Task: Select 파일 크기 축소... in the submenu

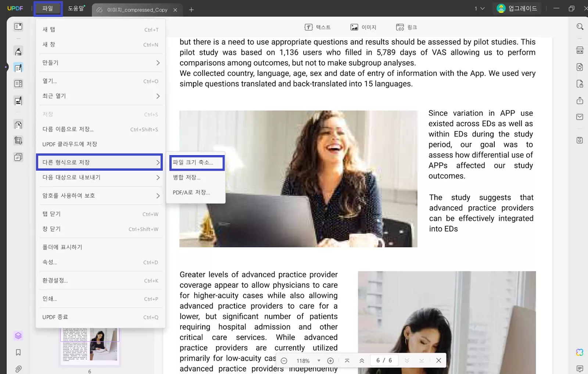Action: click(197, 163)
